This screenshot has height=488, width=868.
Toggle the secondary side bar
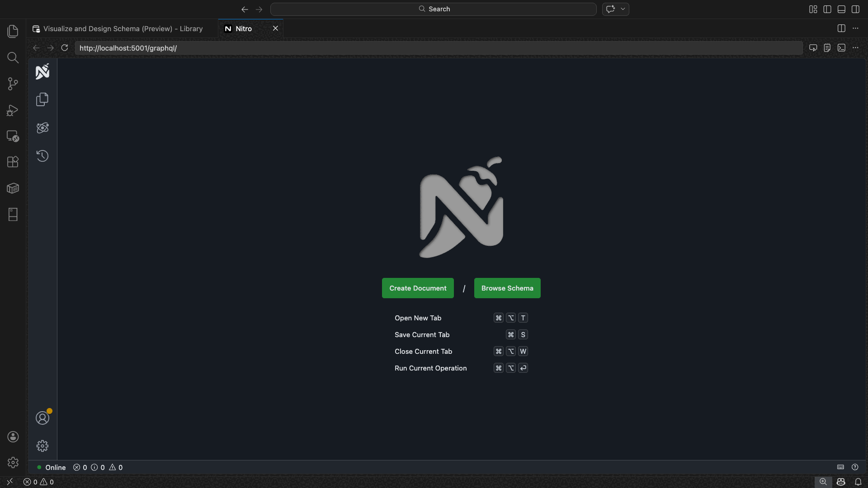[x=855, y=9]
